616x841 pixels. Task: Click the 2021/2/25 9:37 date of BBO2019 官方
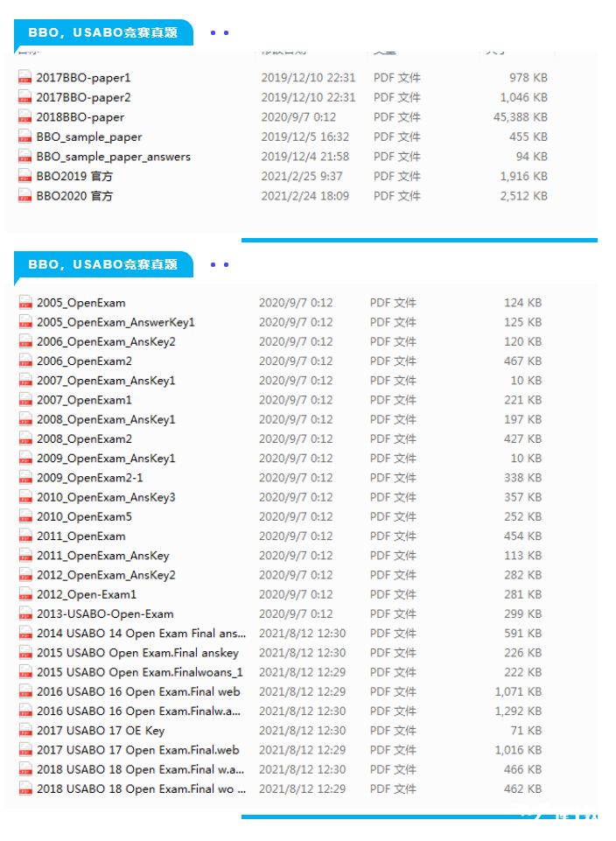pos(302,176)
